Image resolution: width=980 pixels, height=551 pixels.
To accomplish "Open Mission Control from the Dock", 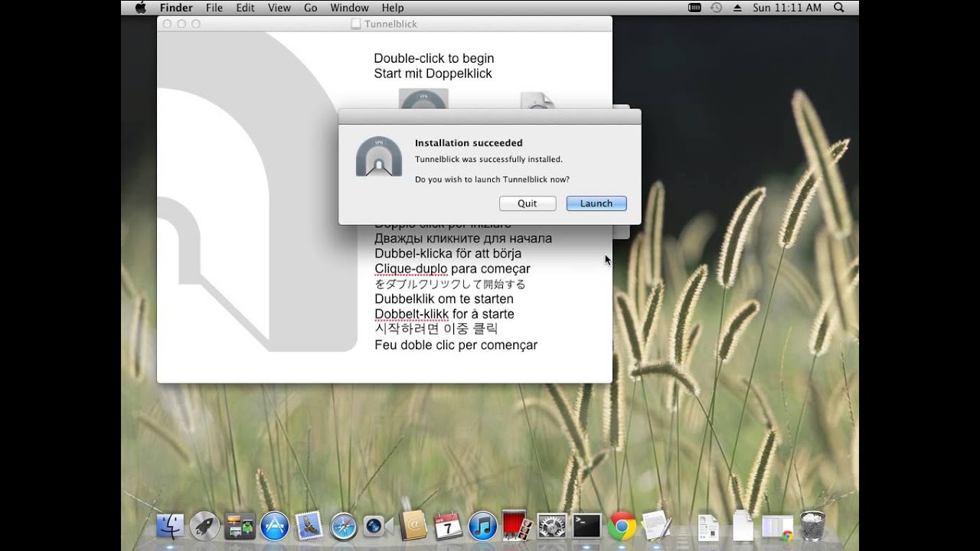I will coord(240,527).
